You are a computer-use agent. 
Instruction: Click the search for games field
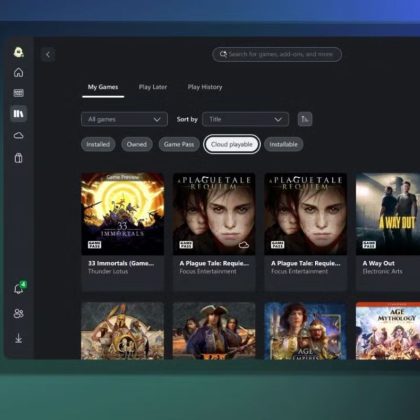pos(277,54)
